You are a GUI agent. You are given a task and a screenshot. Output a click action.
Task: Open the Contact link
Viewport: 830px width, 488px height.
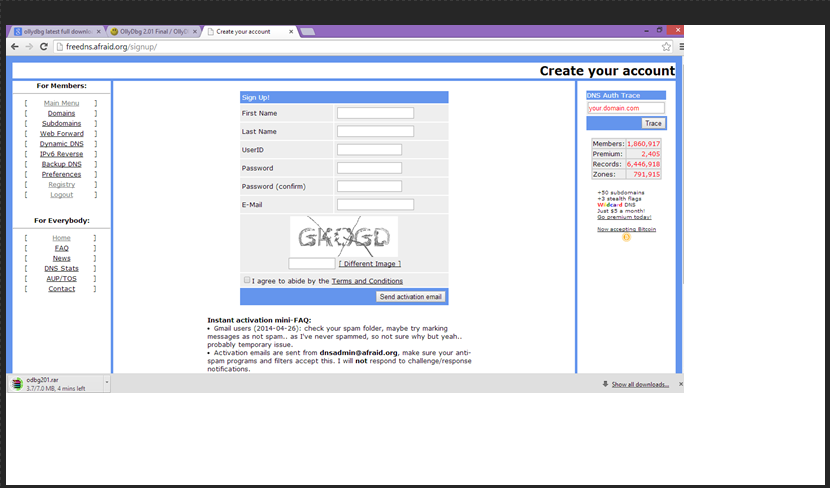pos(61,288)
